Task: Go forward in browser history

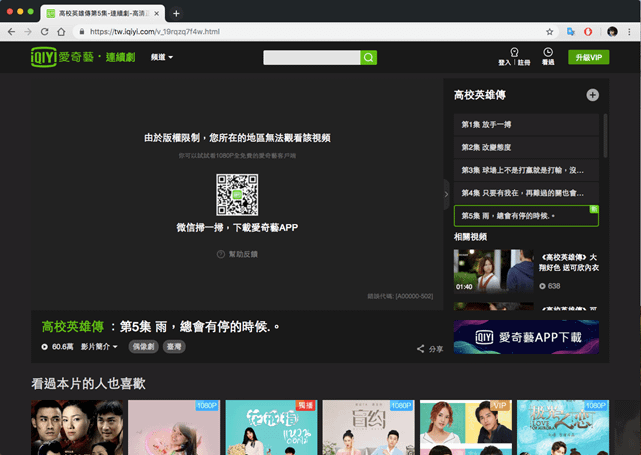Action: tap(28, 32)
